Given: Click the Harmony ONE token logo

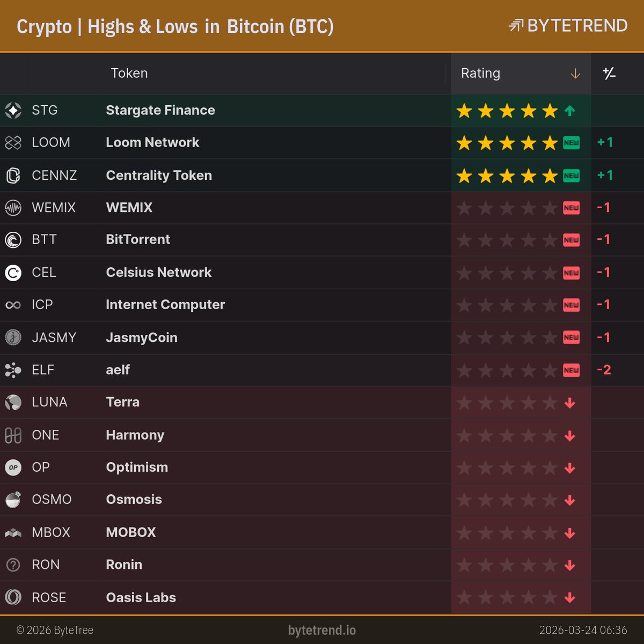Looking at the screenshot, I should [13, 435].
